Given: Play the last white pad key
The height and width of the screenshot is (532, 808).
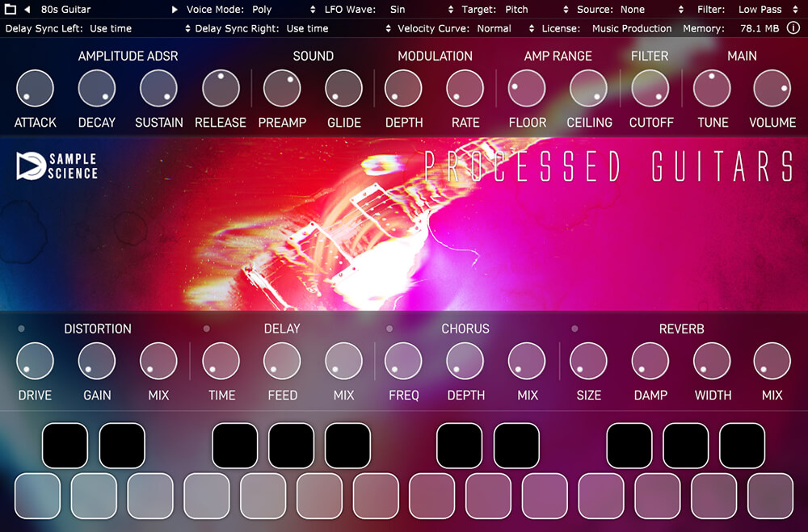Looking at the screenshot, I should pos(770,496).
